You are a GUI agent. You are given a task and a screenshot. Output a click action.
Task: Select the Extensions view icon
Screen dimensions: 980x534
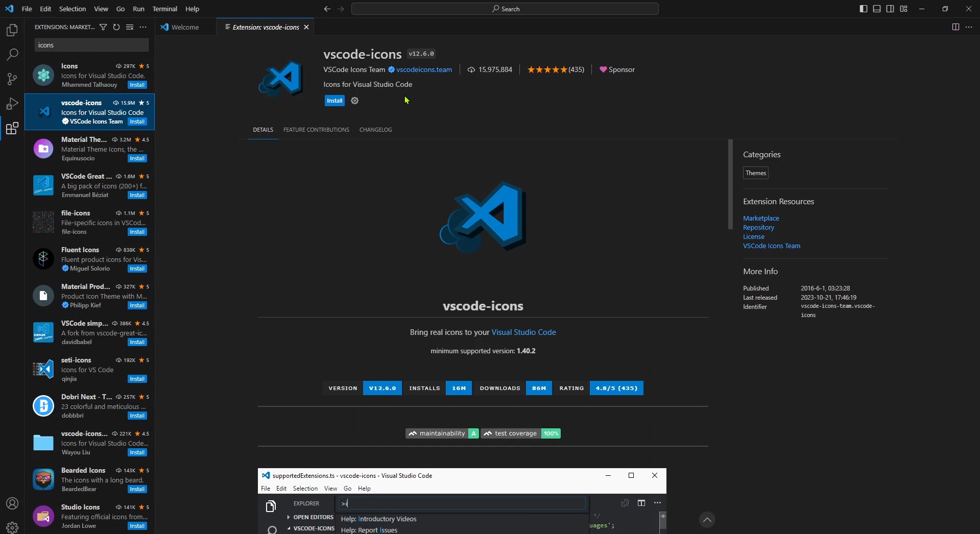(12, 128)
